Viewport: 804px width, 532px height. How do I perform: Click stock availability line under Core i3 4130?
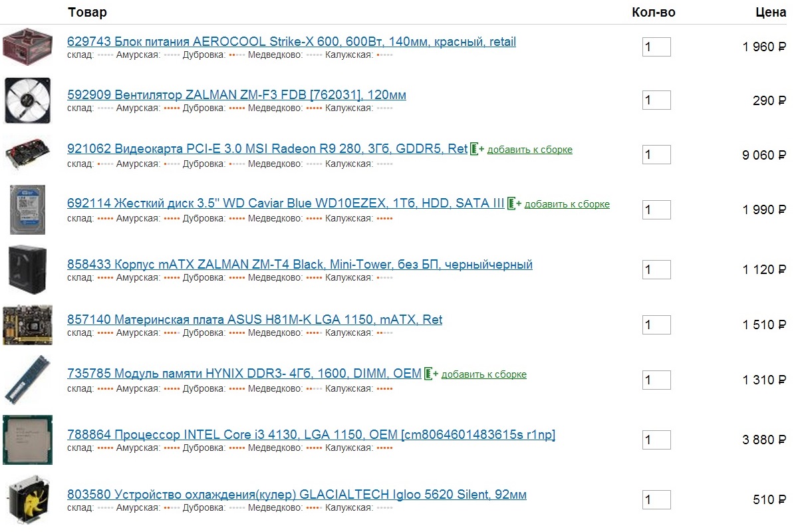click(230, 448)
